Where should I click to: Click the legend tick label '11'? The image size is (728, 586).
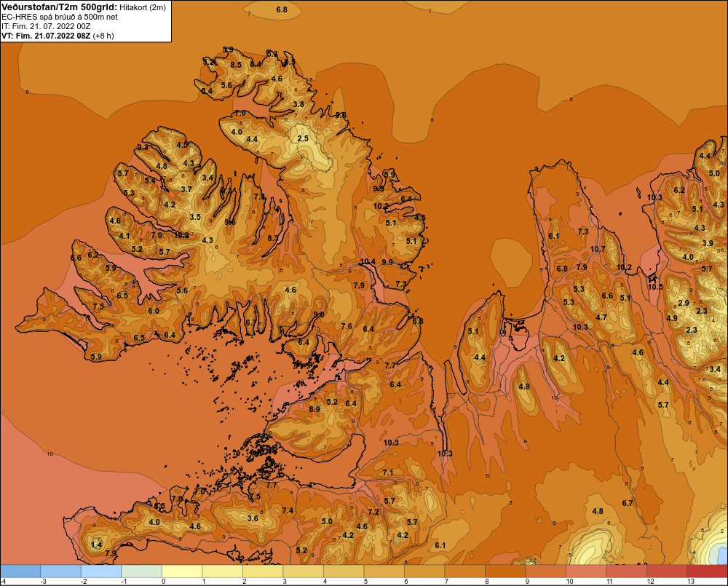609,582
